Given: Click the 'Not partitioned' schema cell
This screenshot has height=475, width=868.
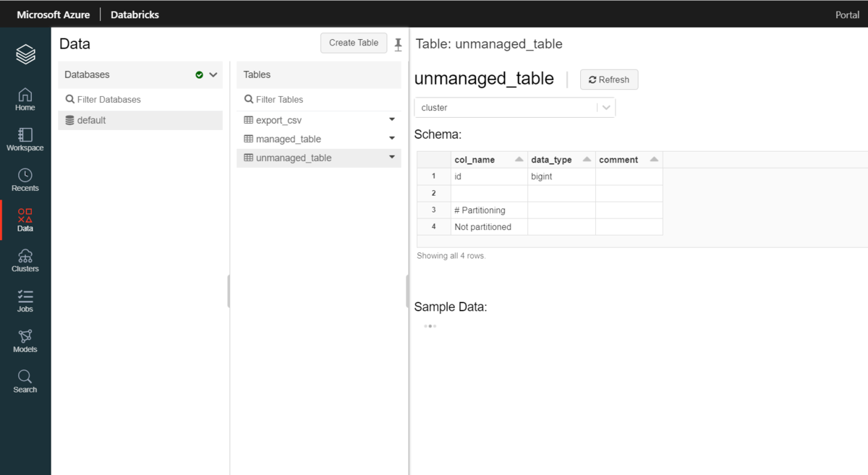Looking at the screenshot, I should (490, 227).
